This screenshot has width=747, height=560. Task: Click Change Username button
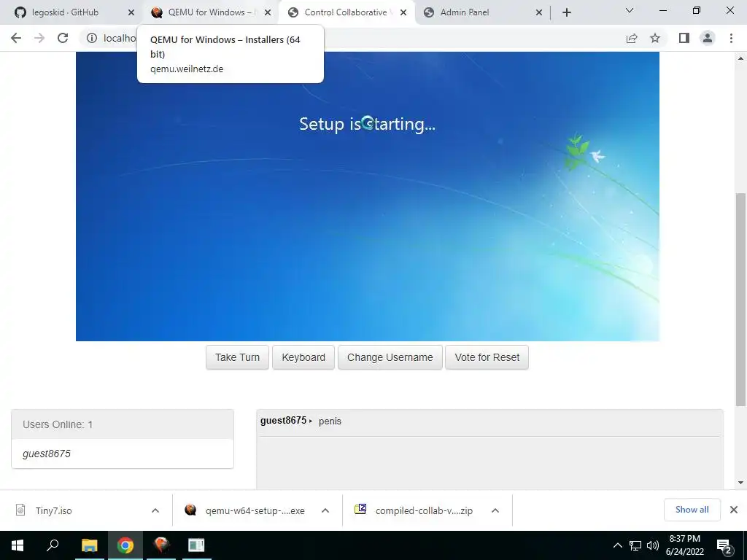(390, 357)
